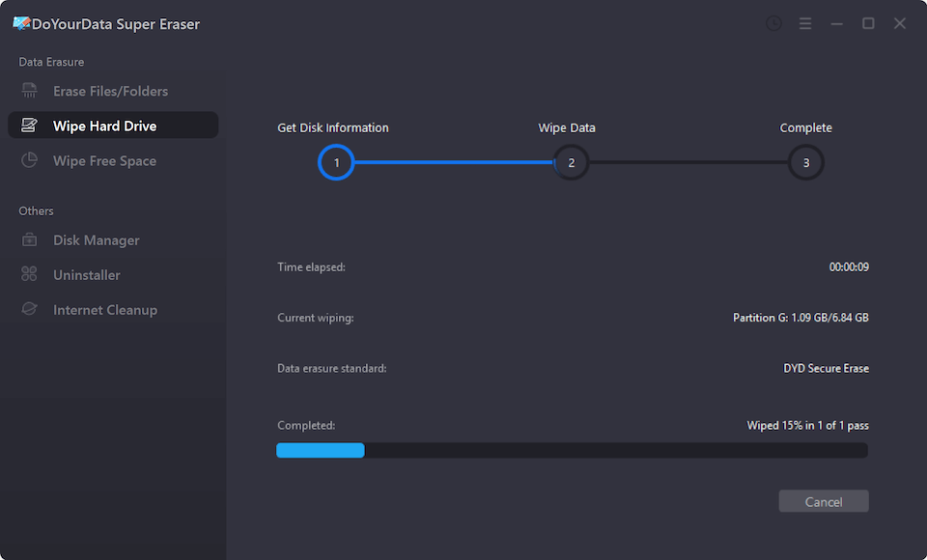
Task: Click the Current wiping label
Action: tap(315, 318)
